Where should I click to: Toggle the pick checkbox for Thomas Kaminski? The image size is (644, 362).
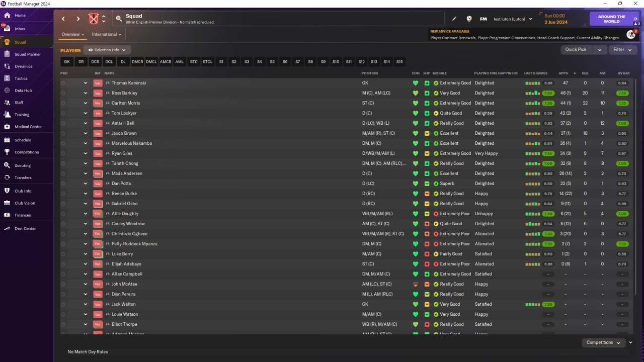[x=63, y=83]
